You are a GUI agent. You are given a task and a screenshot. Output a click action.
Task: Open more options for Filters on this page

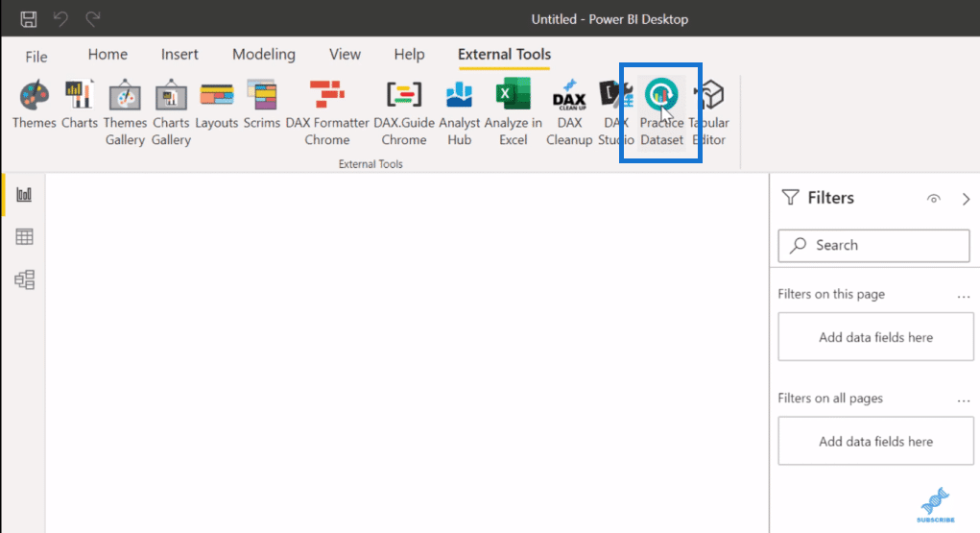[x=963, y=297]
